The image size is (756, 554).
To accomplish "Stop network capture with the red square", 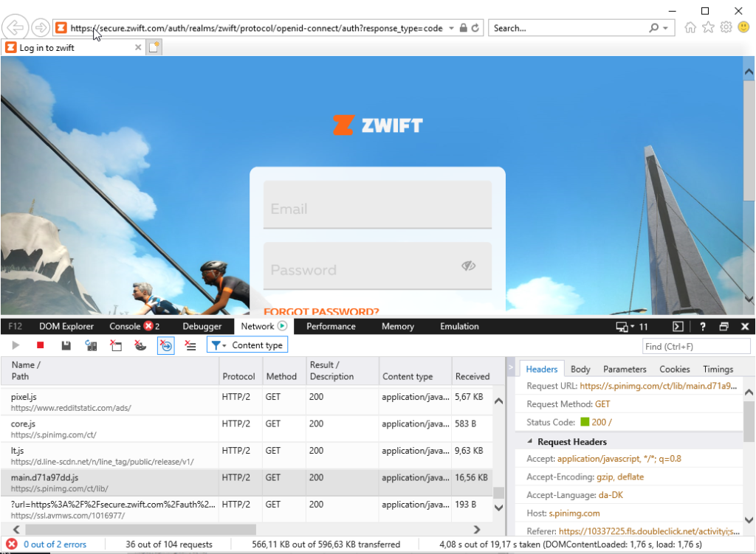I will click(x=41, y=345).
